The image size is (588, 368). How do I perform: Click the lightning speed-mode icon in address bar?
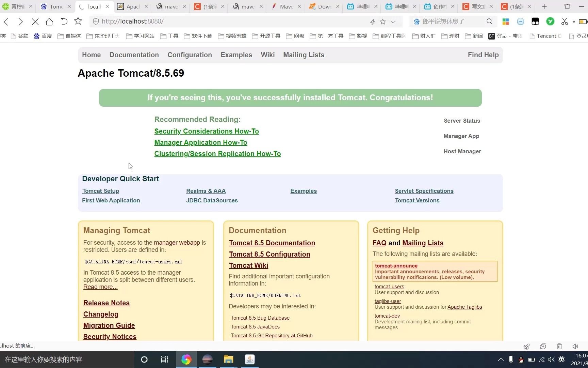(373, 22)
